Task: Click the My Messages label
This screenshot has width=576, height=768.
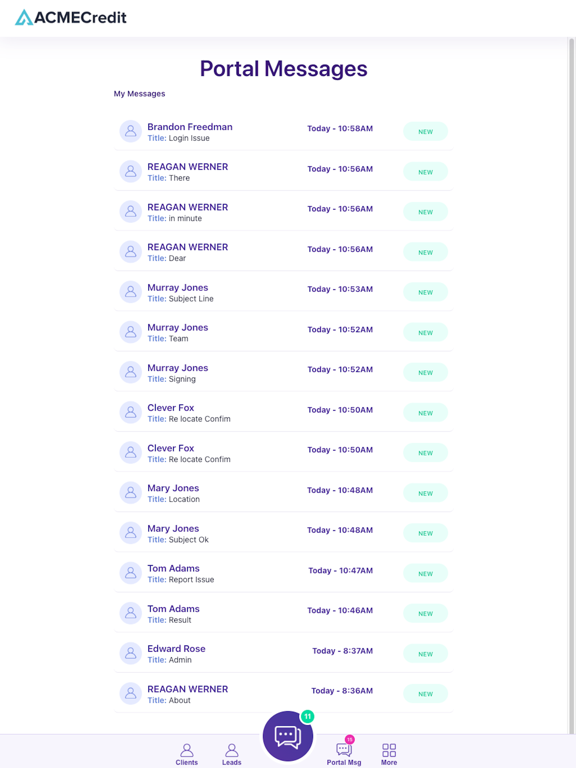Action: click(x=140, y=94)
